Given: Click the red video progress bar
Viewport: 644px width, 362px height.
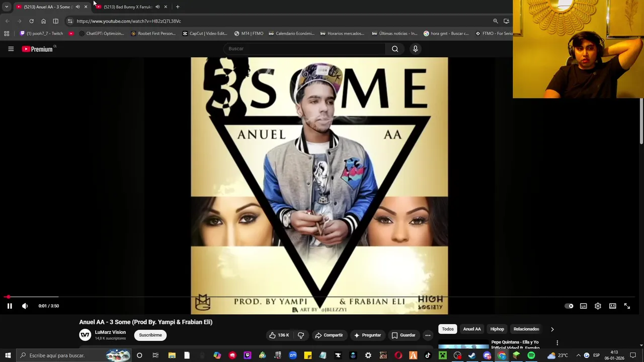Looking at the screenshot, I should [x=319, y=297].
